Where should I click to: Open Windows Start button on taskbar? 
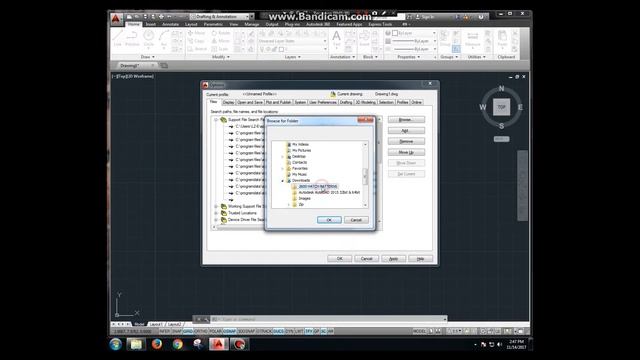[x=116, y=344]
